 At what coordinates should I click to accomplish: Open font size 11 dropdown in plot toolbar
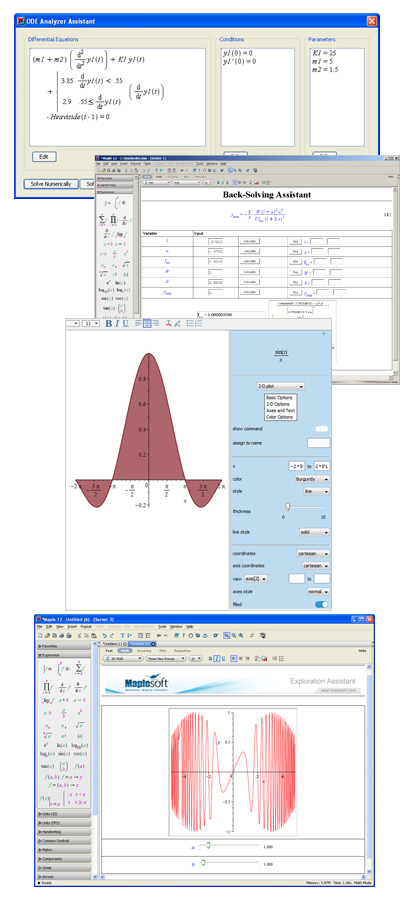(x=91, y=324)
